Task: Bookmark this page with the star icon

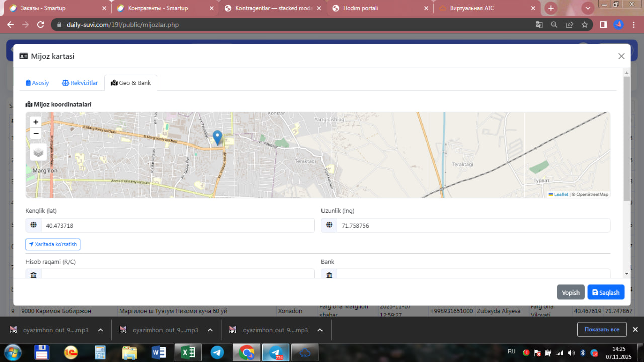Action: point(584,25)
